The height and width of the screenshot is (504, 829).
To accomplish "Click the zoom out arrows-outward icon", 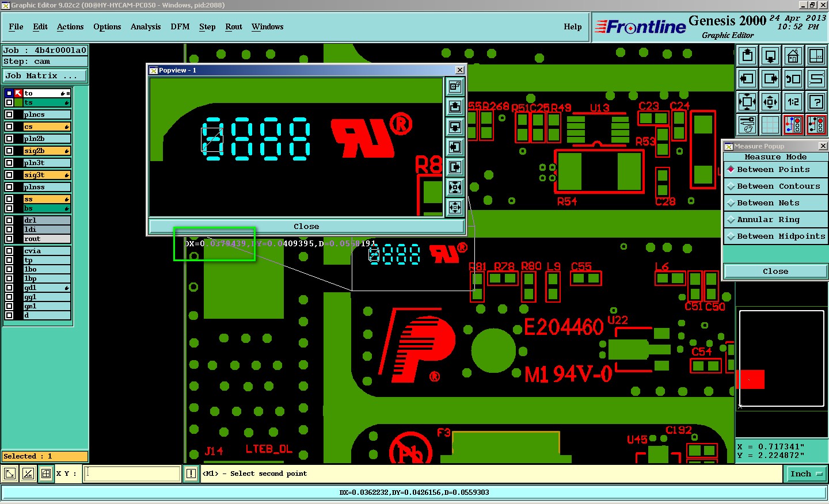I will (x=770, y=102).
